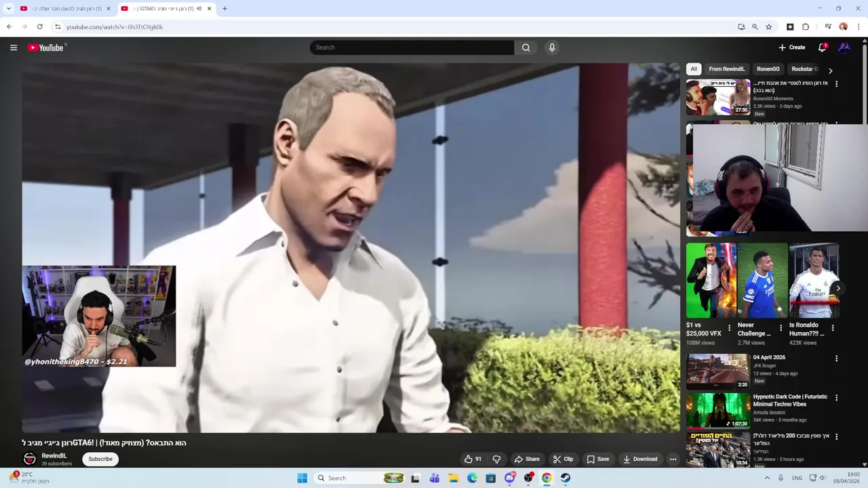This screenshot has width=868, height=488.
Task: Bookmark this page with the star
Action: tap(768, 27)
